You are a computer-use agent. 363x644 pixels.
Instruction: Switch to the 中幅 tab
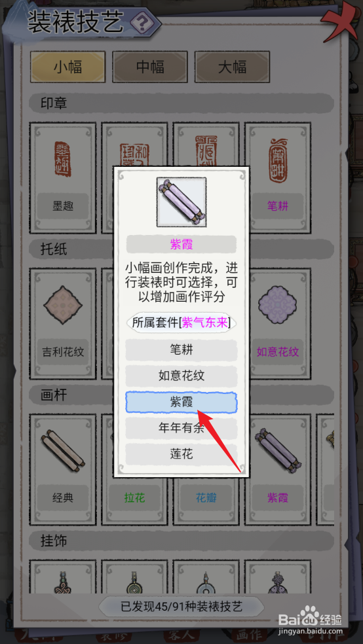tap(150, 67)
